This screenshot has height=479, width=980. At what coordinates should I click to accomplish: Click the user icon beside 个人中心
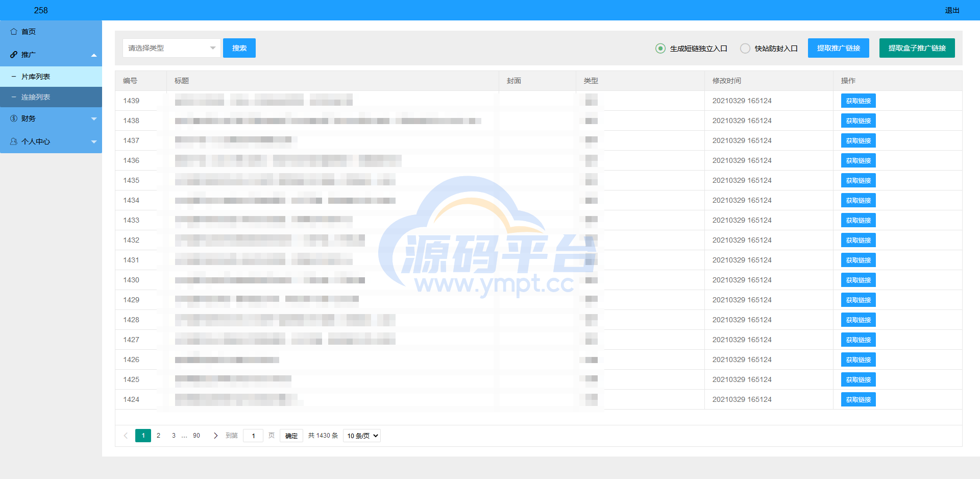pyautogui.click(x=14, y=141)
